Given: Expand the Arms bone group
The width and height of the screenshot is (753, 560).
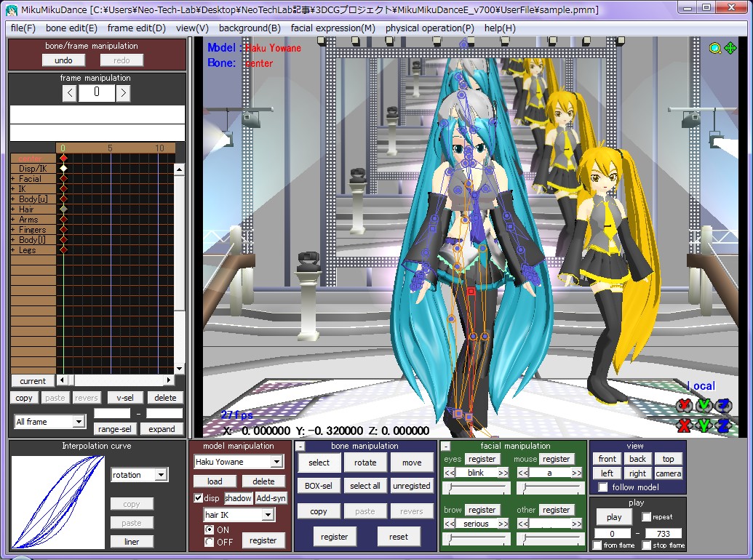Looking at the screenshot, I should (13, 220).
